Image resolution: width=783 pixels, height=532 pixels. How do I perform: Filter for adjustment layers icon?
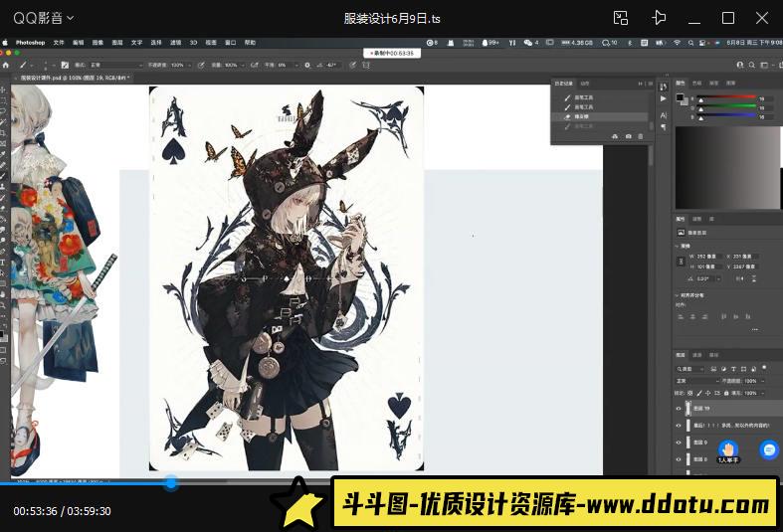click(723, 369)
